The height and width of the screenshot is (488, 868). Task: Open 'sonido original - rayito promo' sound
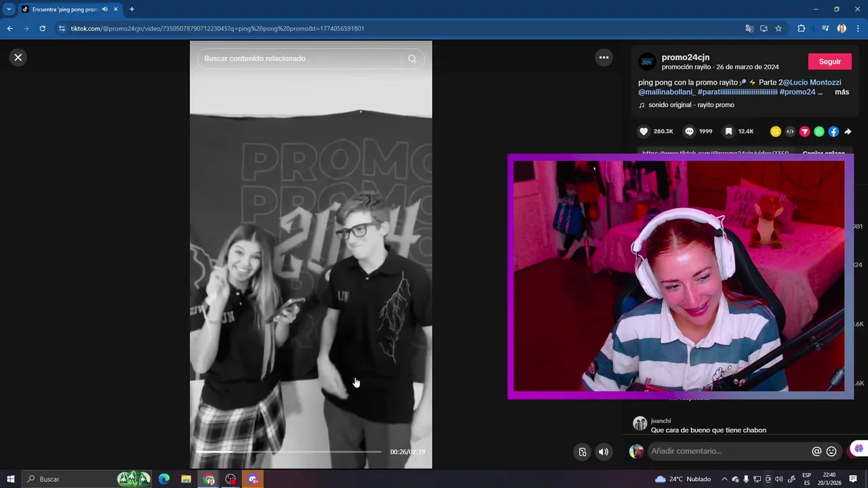691,105
